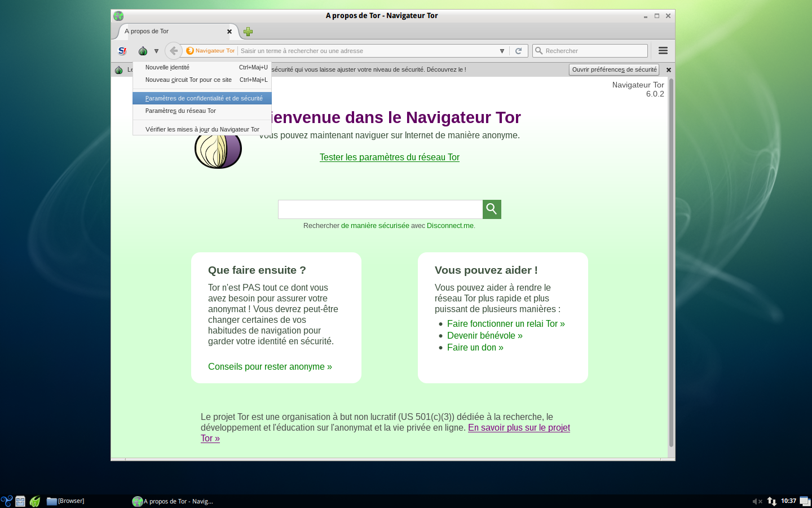Click the onion icon in notification bar
Screen dimensions: 812x508
pyautogui.click(x=118, y=70)
